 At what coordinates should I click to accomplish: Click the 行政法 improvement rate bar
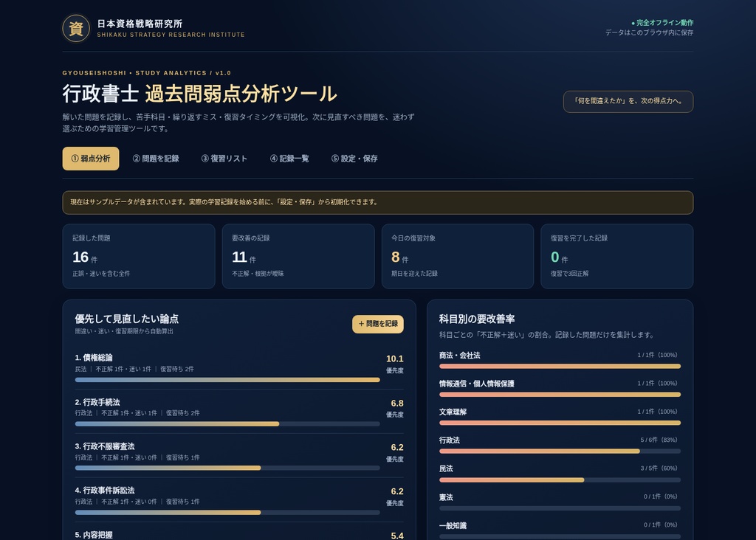(560, 451)
